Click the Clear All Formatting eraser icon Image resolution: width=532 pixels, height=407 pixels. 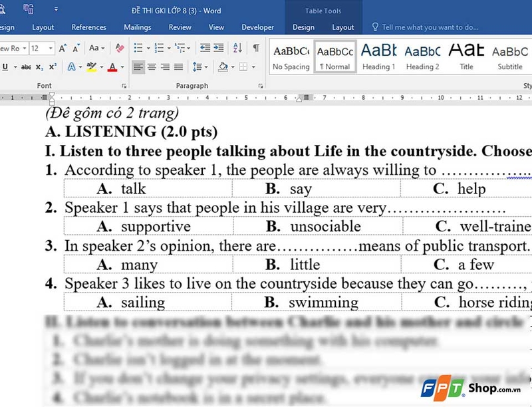click(x=120, y=48)
